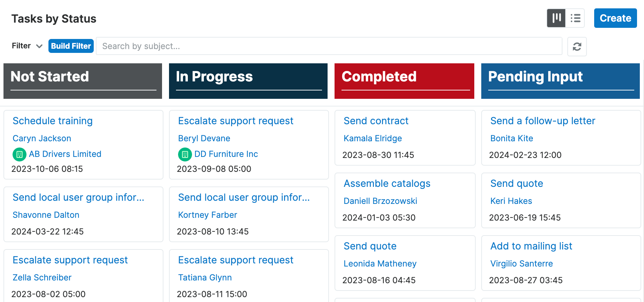
Task: Click the Create button
Action: tap(615, 18)
